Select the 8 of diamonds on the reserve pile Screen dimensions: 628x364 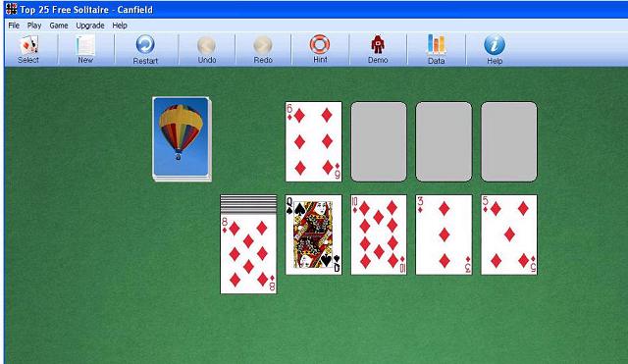(x=248, y=254)
